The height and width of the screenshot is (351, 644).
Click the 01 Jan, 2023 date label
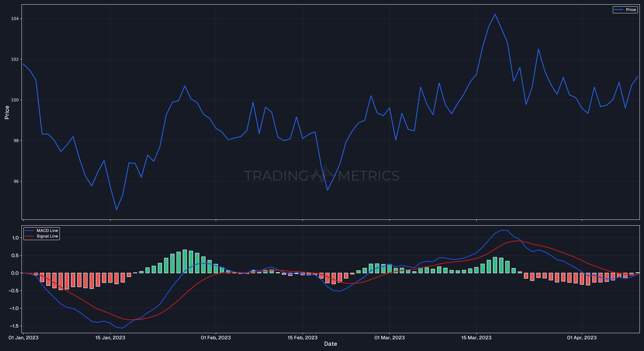pyautogui.click(x=24, y=338)
